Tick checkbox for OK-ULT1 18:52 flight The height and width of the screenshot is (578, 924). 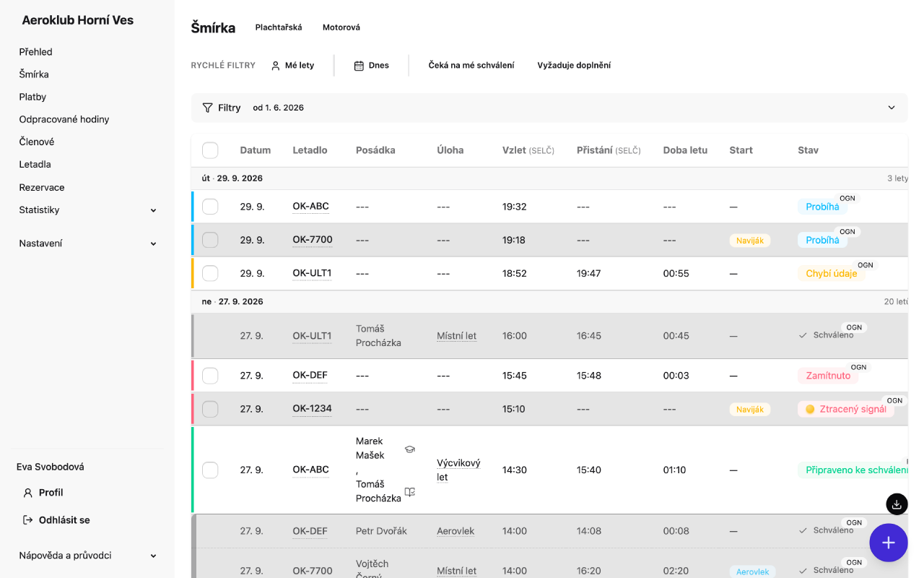[x=210, y=273]
